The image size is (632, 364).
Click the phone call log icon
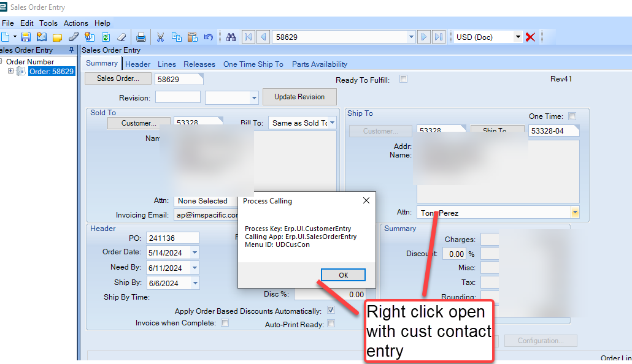point(74,37)
